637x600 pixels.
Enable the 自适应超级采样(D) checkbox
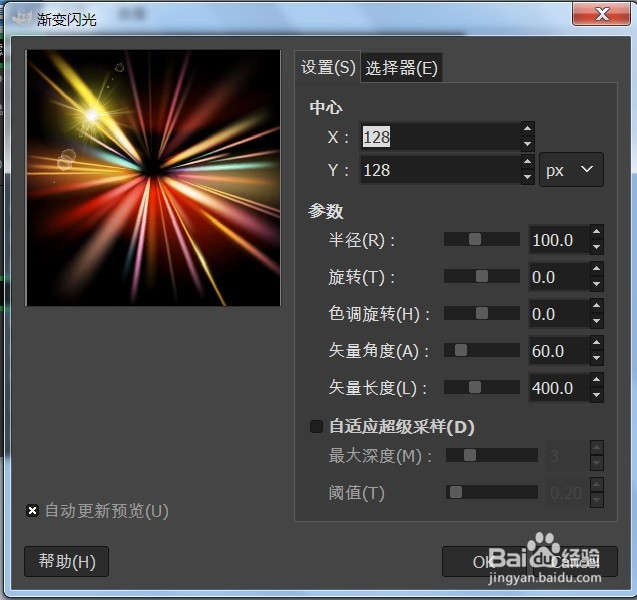coord(316,427)
